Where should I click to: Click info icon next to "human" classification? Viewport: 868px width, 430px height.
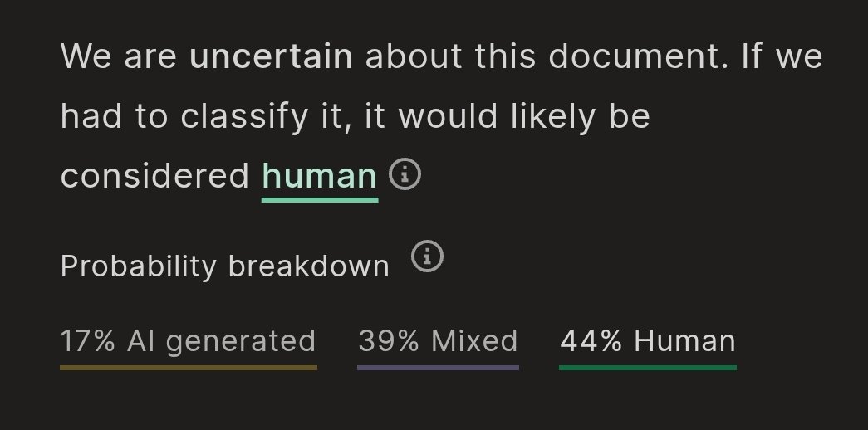click(x=405, y=174)
